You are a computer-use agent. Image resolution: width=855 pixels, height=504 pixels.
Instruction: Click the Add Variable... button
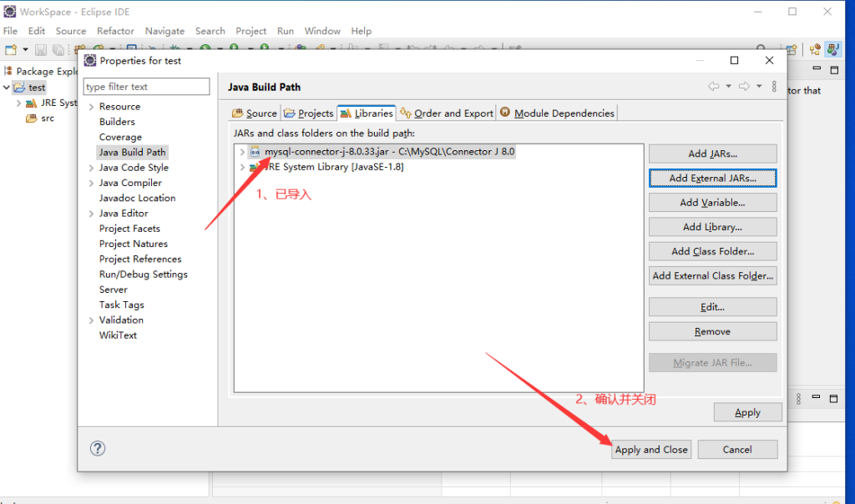click(x=713, y=203)
